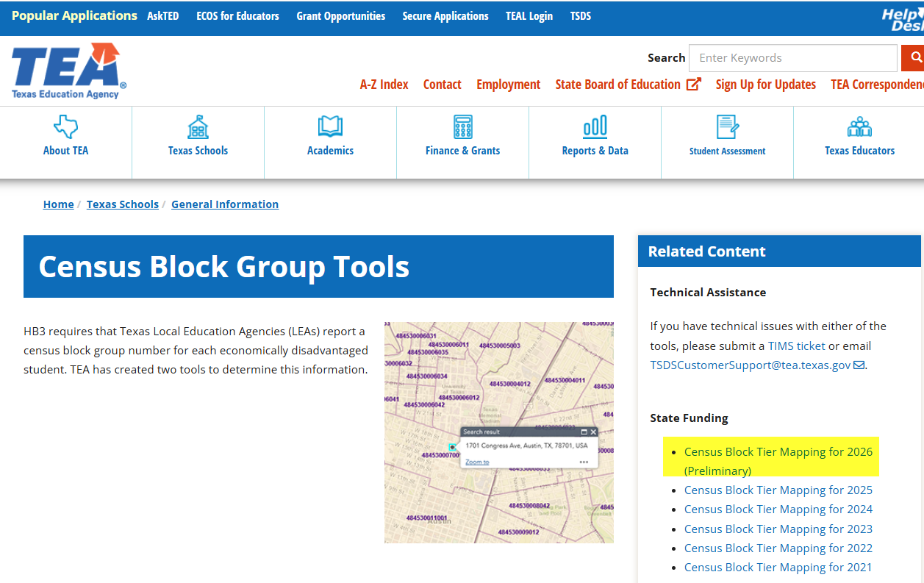
Task: Click the bar chart Reports & Data icon
Action: coord(595,126)
